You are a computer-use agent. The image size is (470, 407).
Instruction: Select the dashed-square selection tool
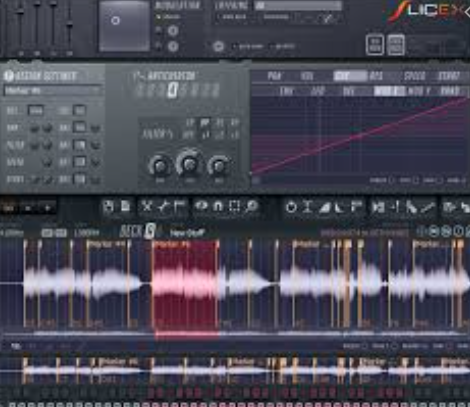coord(234,207)
